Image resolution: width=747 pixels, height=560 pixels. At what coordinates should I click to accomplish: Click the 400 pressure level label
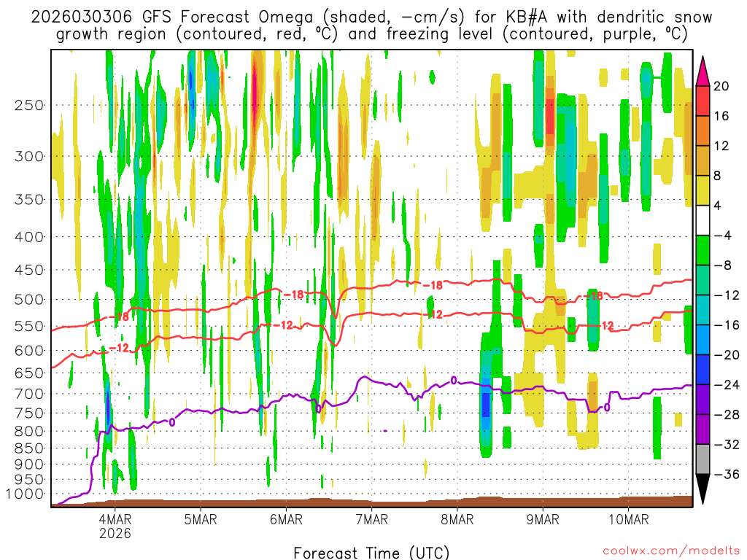coord(29,237)
